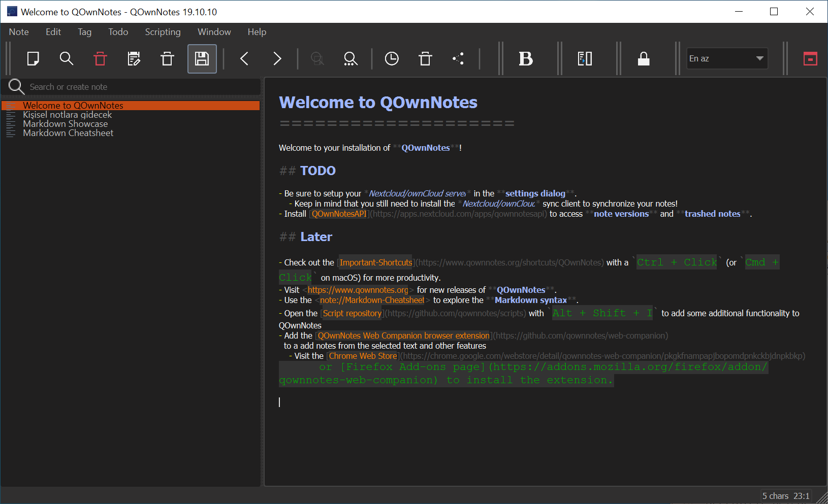This screenshot has height=504, width=828.
Task: Click the search magnifier icon beside the search field
Action: (16, 87)
